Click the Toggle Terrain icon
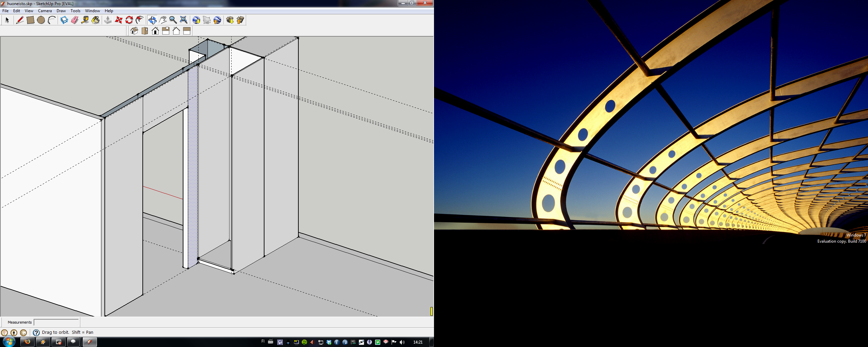 coord(207,20)
